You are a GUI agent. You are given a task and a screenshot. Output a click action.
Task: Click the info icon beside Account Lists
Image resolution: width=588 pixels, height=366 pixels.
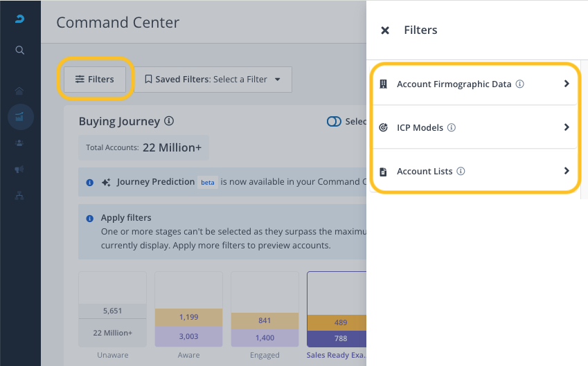[x=461, y=172]
